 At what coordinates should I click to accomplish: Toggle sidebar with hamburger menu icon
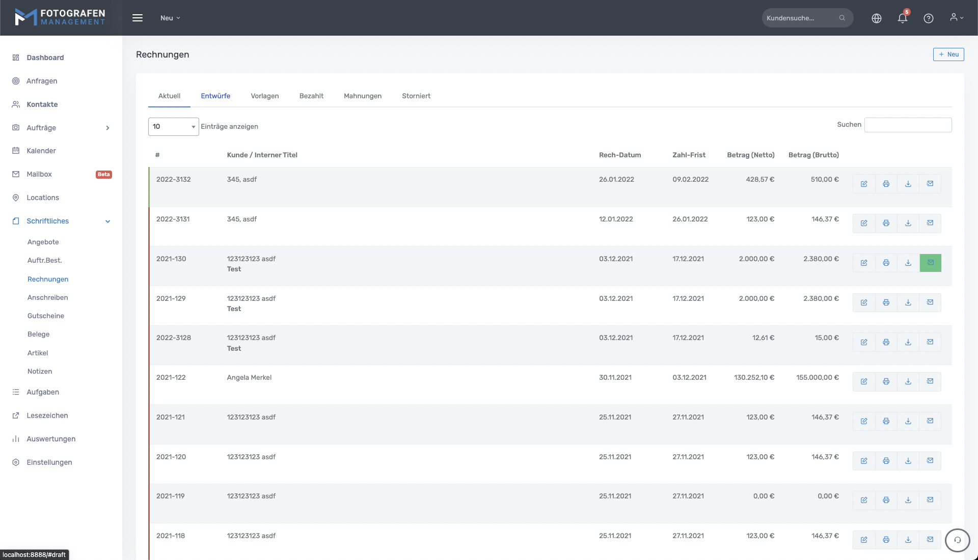pyautogui.click(x=138, y=18)
